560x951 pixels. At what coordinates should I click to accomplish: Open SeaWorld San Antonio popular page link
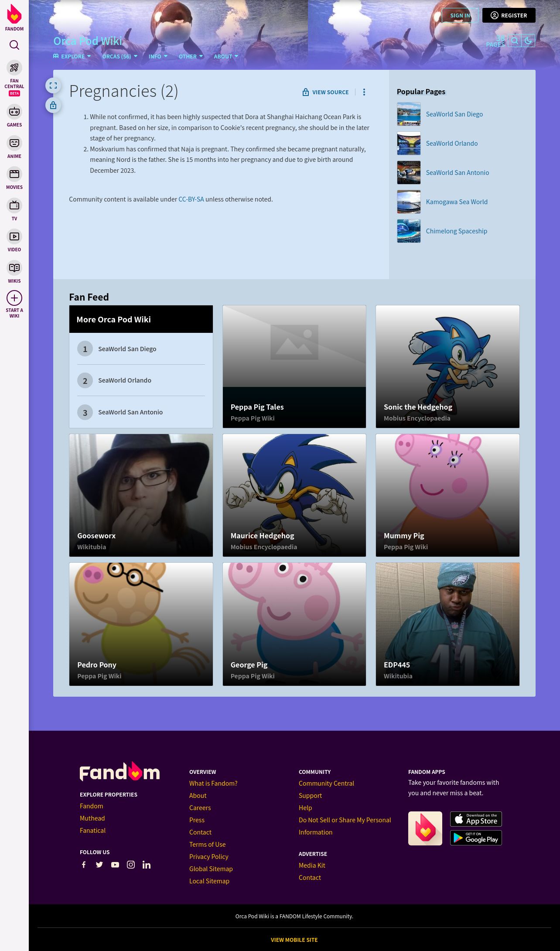457,172
